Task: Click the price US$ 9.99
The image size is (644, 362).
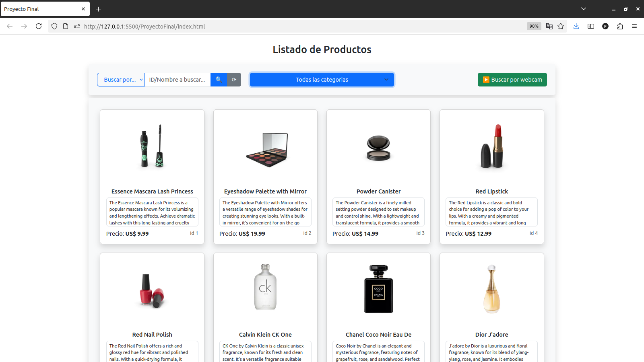Action: pos(137,234)
